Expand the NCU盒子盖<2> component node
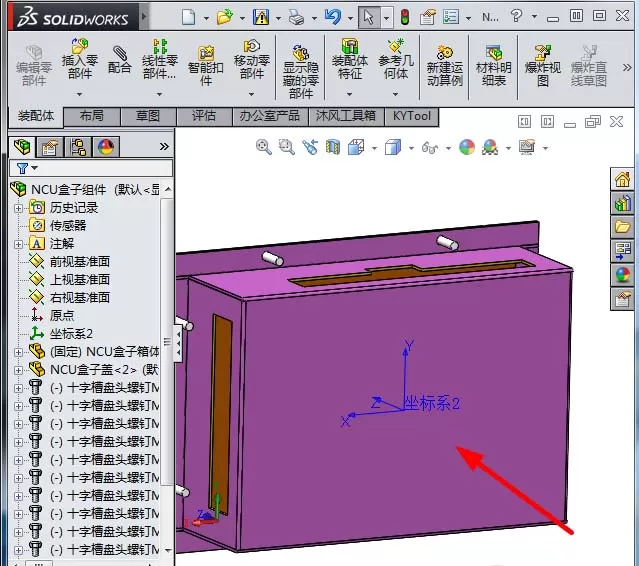639x566 pixels. [x=18, y=370]
